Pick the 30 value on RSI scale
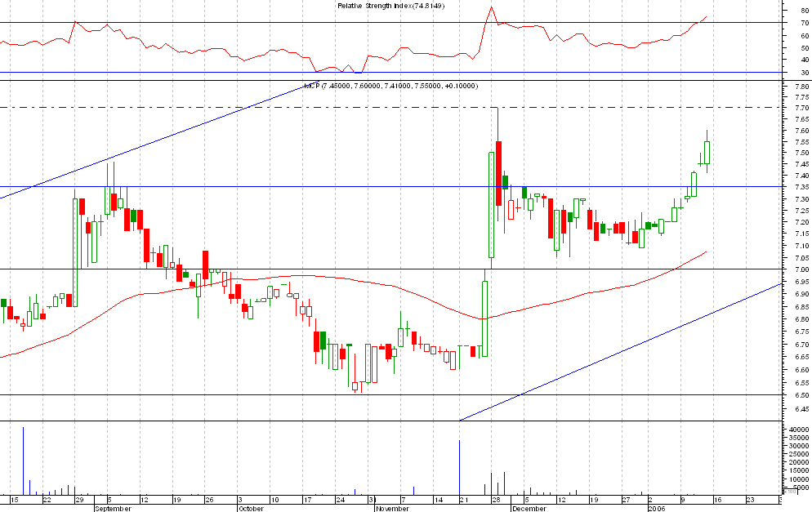This screenshot has width=812, height=512. [803, 73]
